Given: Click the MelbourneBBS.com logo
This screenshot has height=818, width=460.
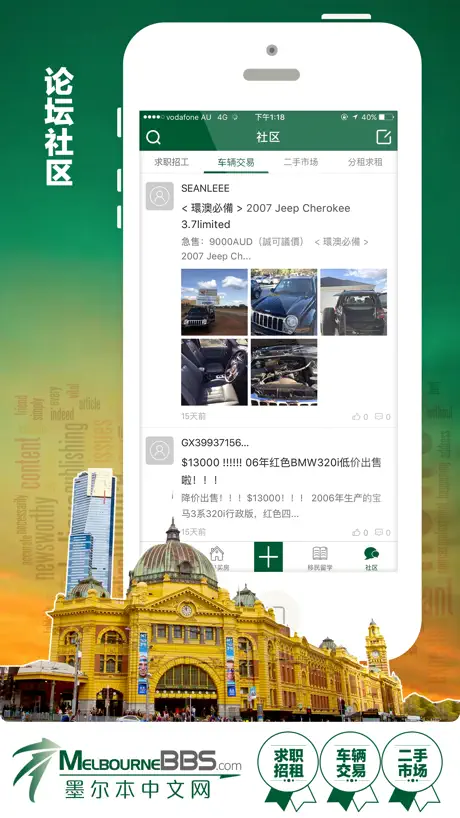Looking at the screenshot, I should (127, 771).
